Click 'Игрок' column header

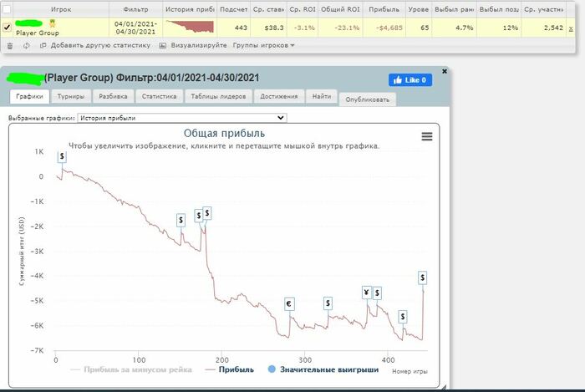[61, 9]
